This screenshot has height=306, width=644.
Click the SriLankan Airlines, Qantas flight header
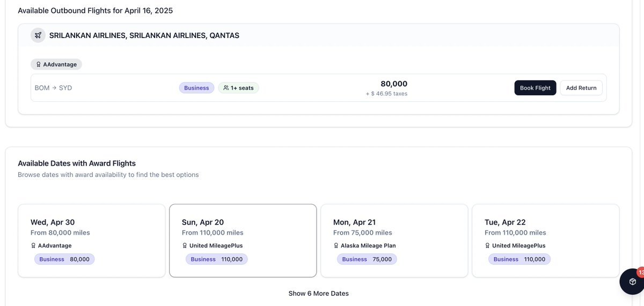pos(144,35)
